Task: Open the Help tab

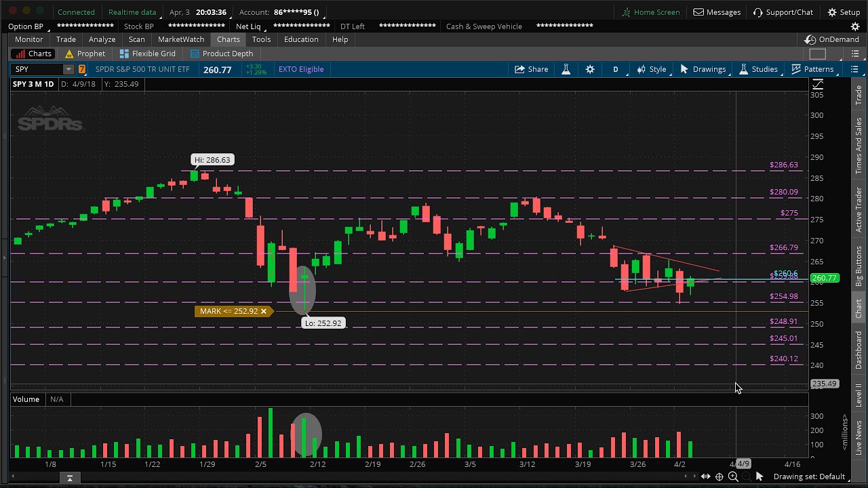Action: pyautogui.click(x=340, y=39)
